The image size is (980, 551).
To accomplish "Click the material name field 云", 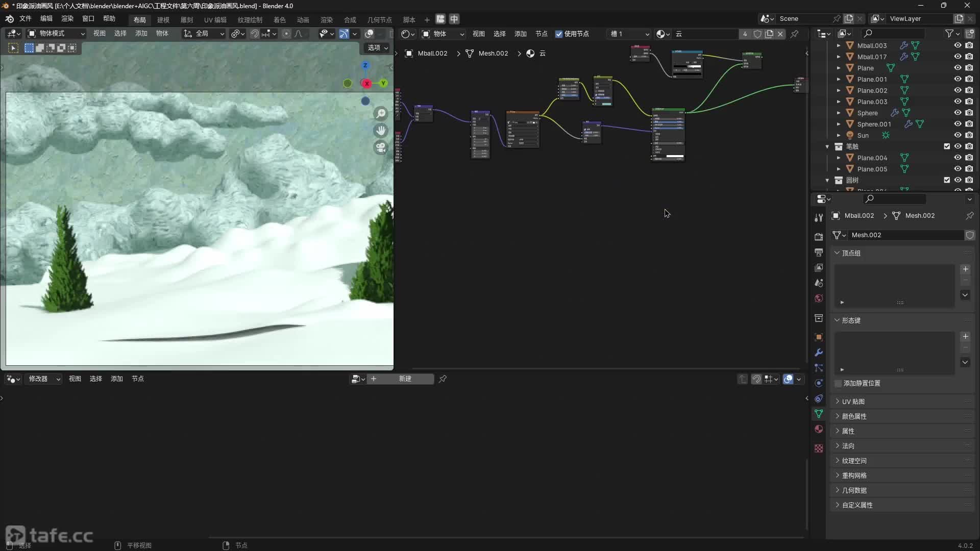I will 706,34.
